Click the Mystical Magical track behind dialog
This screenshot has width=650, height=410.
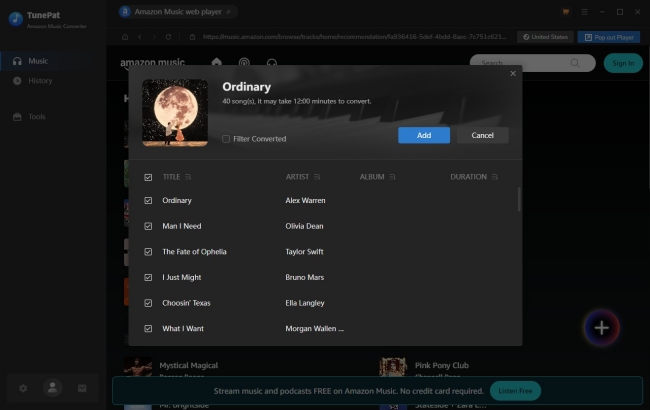pos(189,366)
